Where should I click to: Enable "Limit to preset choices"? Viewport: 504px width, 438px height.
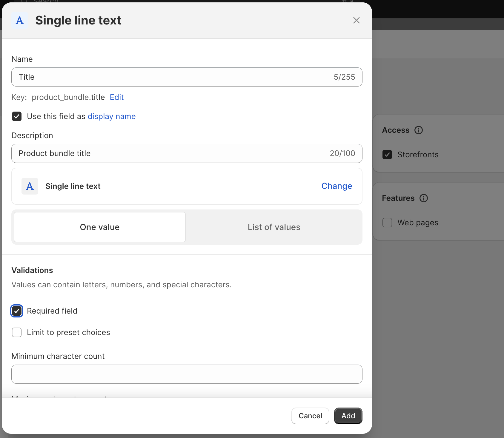[x=17, y=332]
